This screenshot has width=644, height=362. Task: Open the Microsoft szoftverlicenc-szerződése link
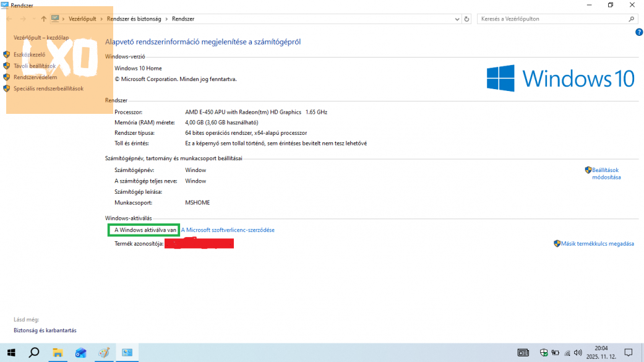point(228,230)
